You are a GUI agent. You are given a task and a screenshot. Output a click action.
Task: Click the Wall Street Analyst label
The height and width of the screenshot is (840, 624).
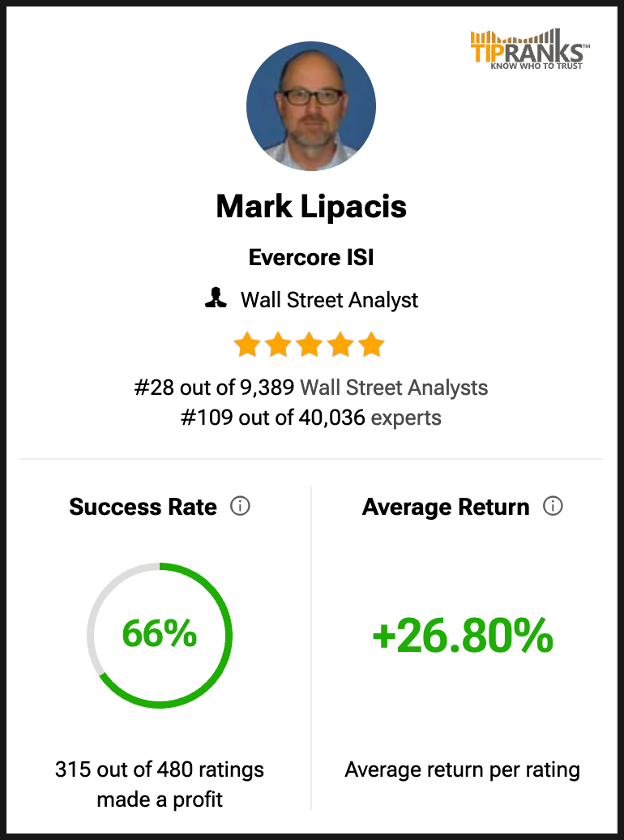click(x=329, y=299)
